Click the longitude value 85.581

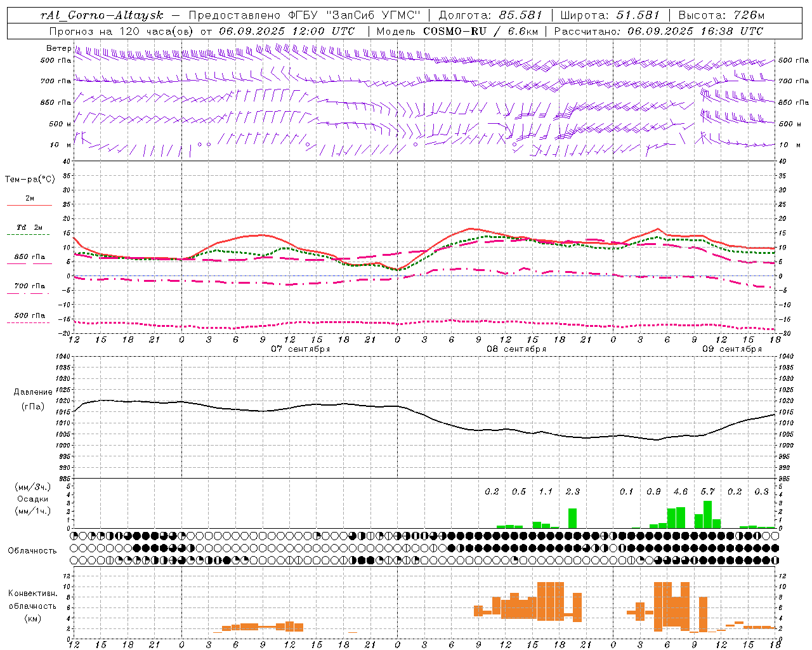click(x=520, y=15)
